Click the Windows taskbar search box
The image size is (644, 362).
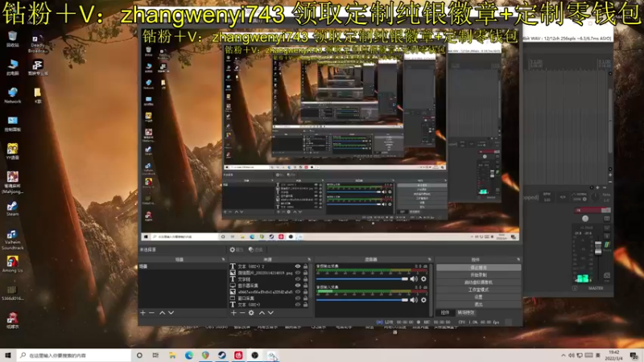(74, 356)
